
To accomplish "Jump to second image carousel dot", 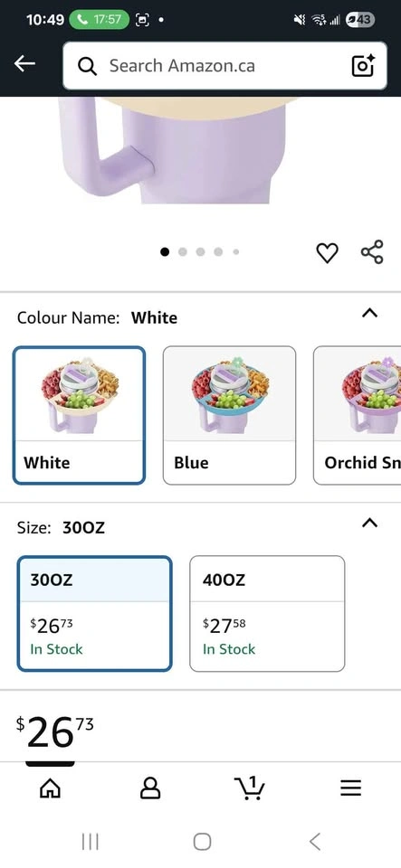I will [x=183, y=252].
